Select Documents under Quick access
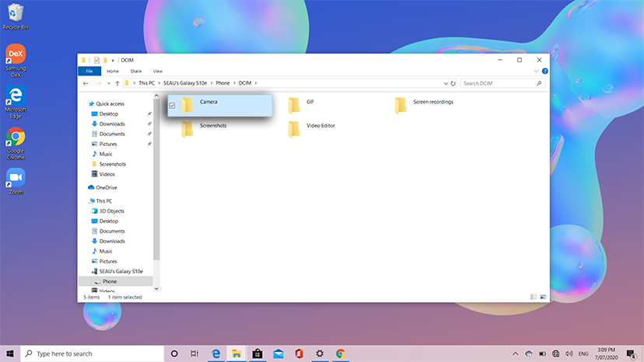Viewport: 644px width, 362px height. pos(108,134)
